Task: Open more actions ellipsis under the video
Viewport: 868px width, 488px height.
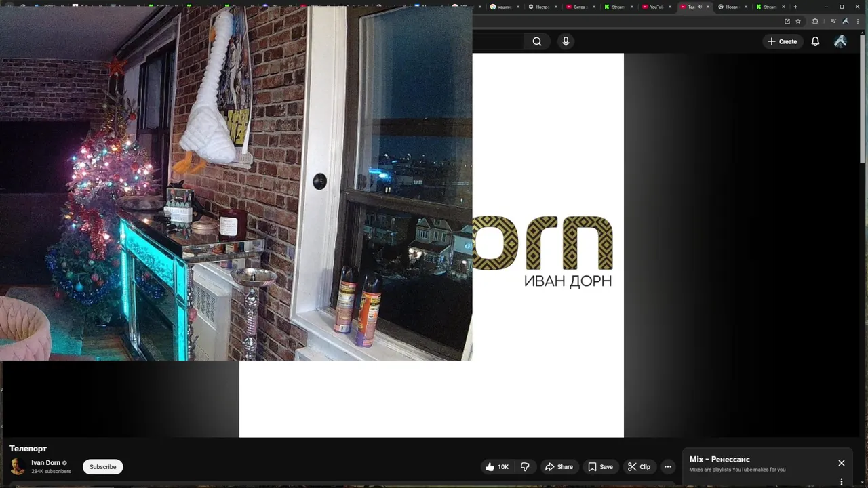Action: pyautogui.click(x=668, y=467)
